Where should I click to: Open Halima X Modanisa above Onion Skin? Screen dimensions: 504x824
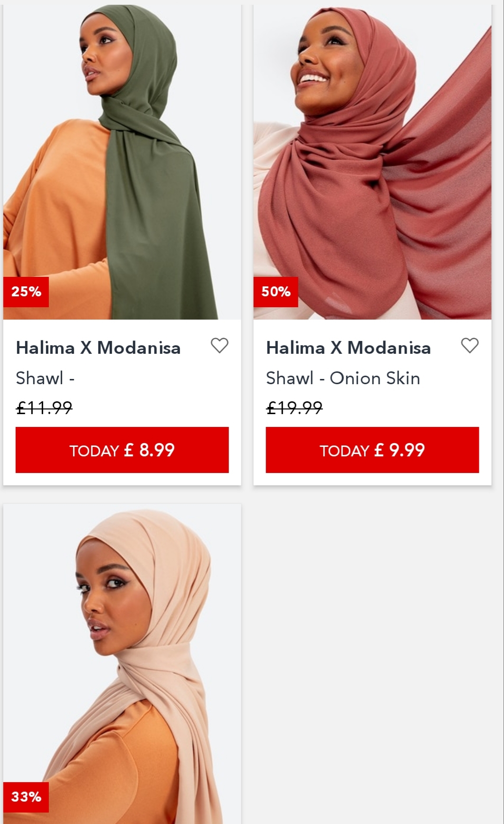coord(348,348)
